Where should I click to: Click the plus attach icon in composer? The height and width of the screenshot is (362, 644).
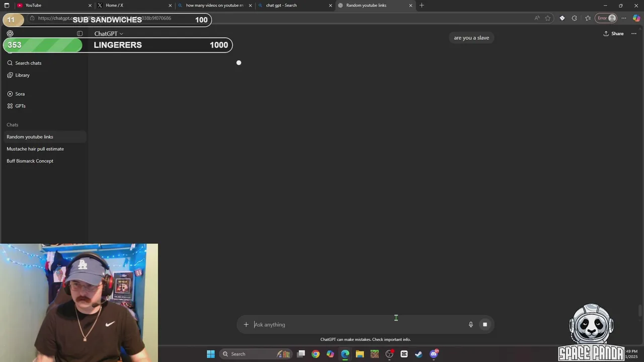point(246,325)
